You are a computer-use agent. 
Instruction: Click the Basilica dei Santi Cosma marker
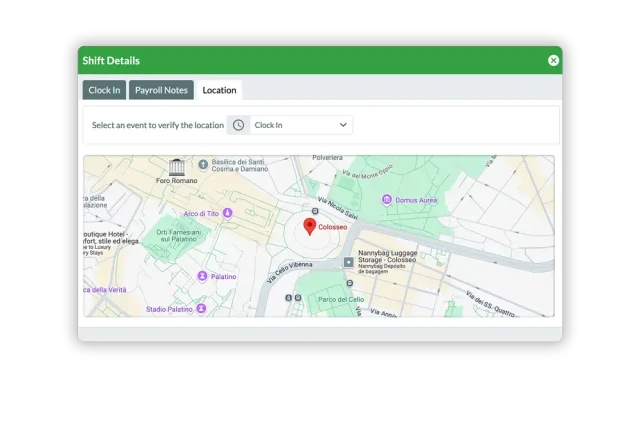pyautogui.click(x=203, y=165)
